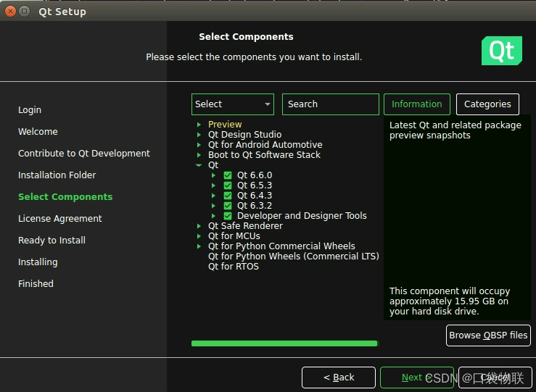Open the Select dropdown
Image resolution: width=536 pixels, height=392 pixels.
[233, 104]
